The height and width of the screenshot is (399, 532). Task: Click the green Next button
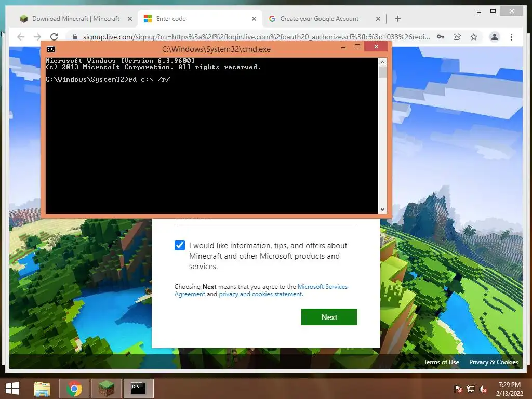coord(329,317)
